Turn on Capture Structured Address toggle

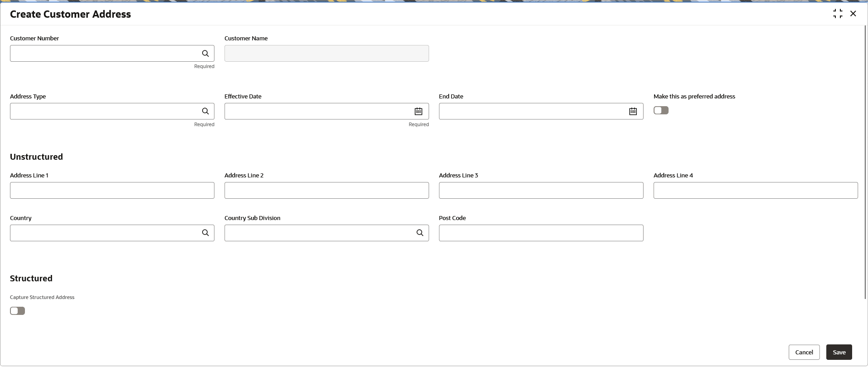click(17, 311)
